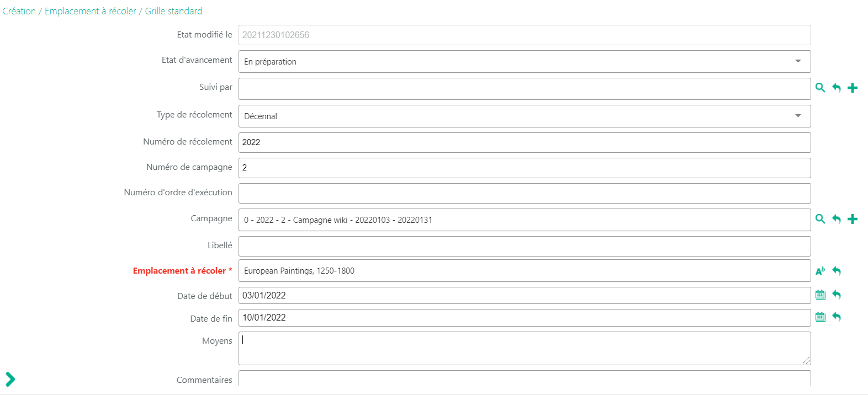Open the Grille standard breadcrumb link
Image resolution: width=868 pixels, height=395 pixels.
click(x=173, y=11)
